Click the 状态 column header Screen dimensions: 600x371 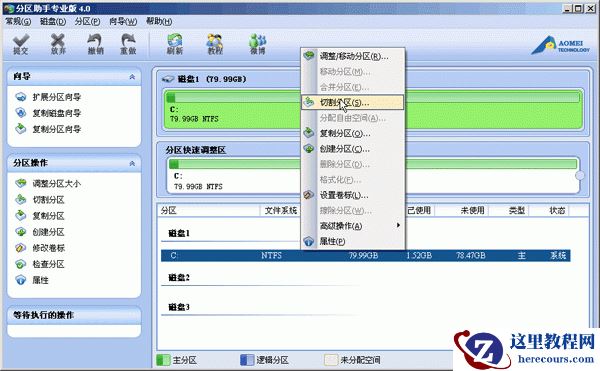coord(557,210)
